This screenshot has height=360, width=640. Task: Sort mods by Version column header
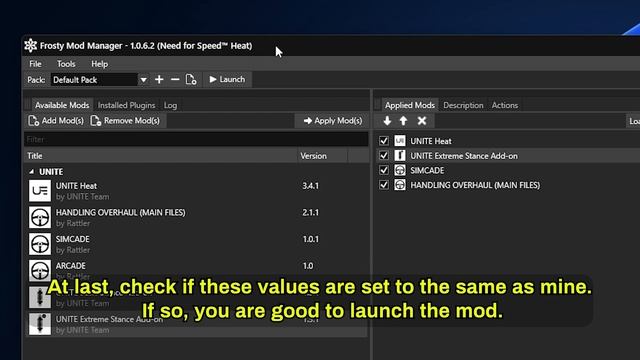[322, 156]
